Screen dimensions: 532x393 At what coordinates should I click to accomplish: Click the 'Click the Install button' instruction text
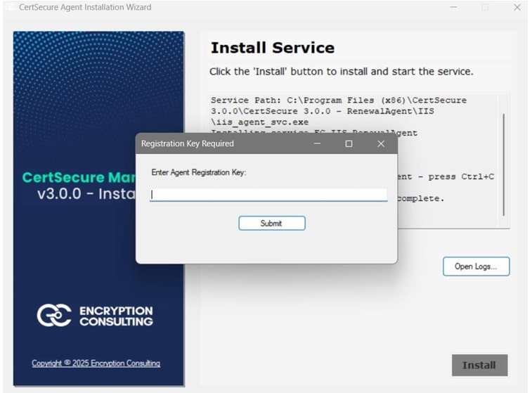click(x=341, y=72)
